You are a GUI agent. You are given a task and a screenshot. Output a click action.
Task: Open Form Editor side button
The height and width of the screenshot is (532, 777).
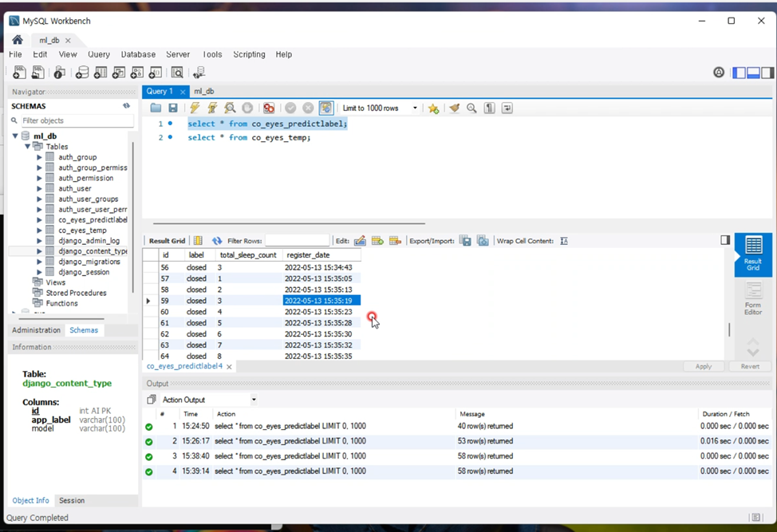pos(753,298)
